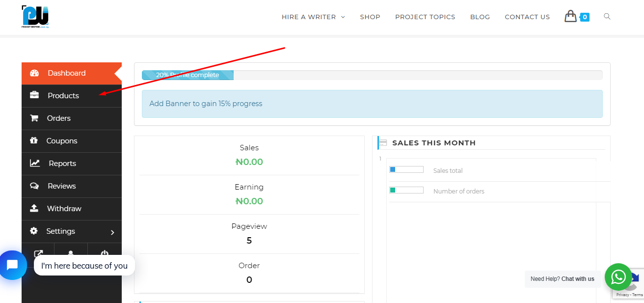Toggle the Number of orders legend box

pyautogui.click(x=406, y=190)
